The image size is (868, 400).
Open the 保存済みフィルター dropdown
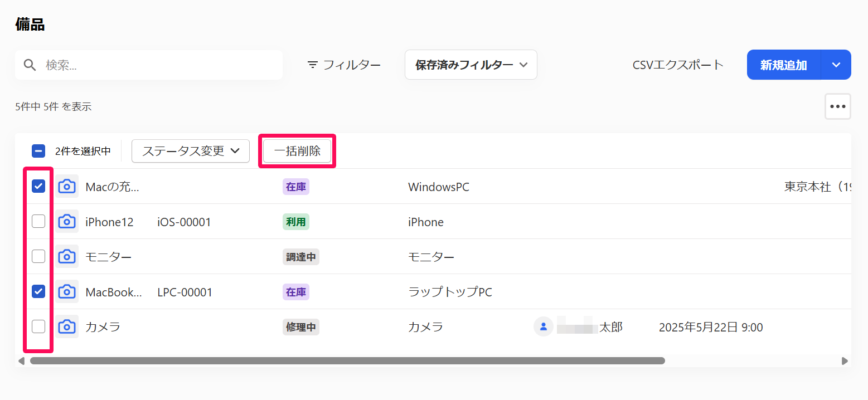(471, 65)
